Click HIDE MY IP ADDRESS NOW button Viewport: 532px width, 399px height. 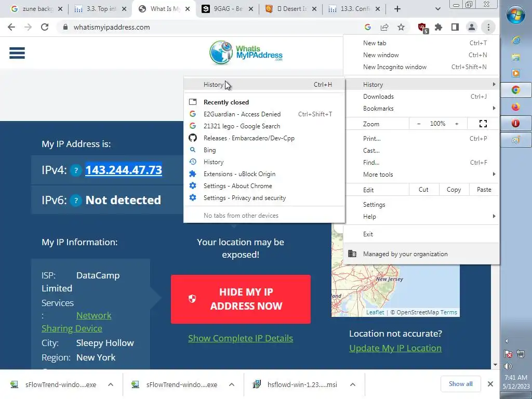[x=241, y=299]
